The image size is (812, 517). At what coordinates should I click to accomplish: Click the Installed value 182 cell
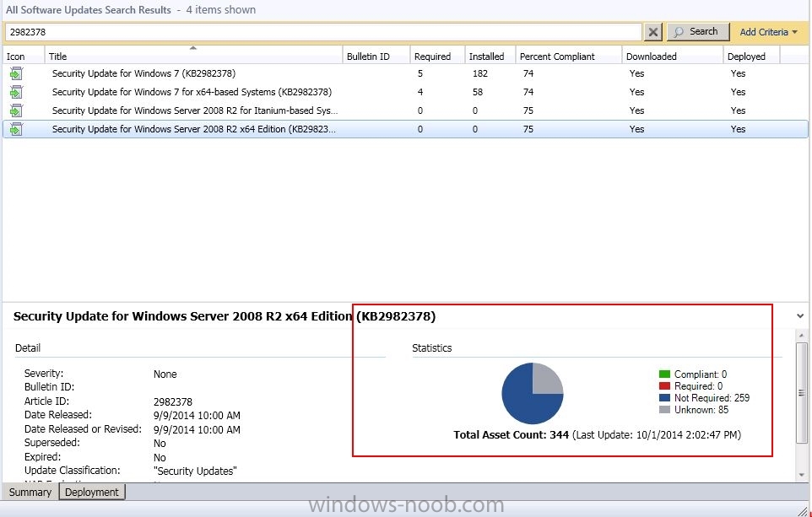[480, 73]
